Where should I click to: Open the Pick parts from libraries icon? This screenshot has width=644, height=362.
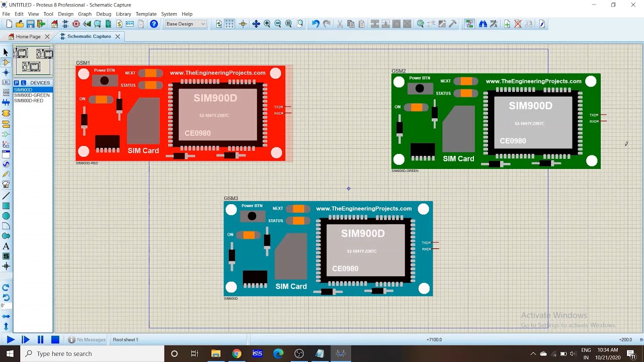(x=421, y=24)
